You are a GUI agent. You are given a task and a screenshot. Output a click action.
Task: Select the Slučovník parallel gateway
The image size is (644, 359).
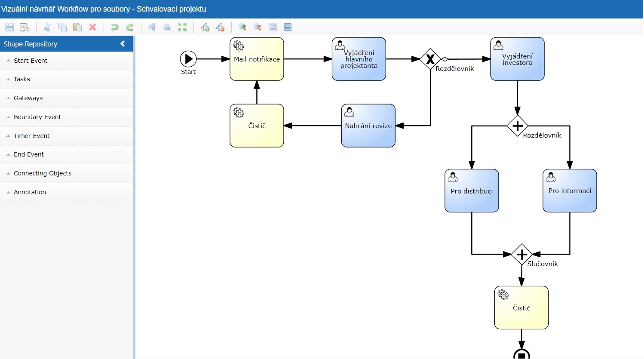pyautogui.click(x=521, y=255)
